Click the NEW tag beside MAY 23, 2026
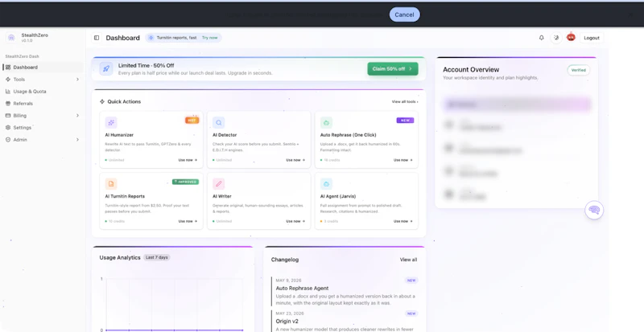 coord(411,314)
